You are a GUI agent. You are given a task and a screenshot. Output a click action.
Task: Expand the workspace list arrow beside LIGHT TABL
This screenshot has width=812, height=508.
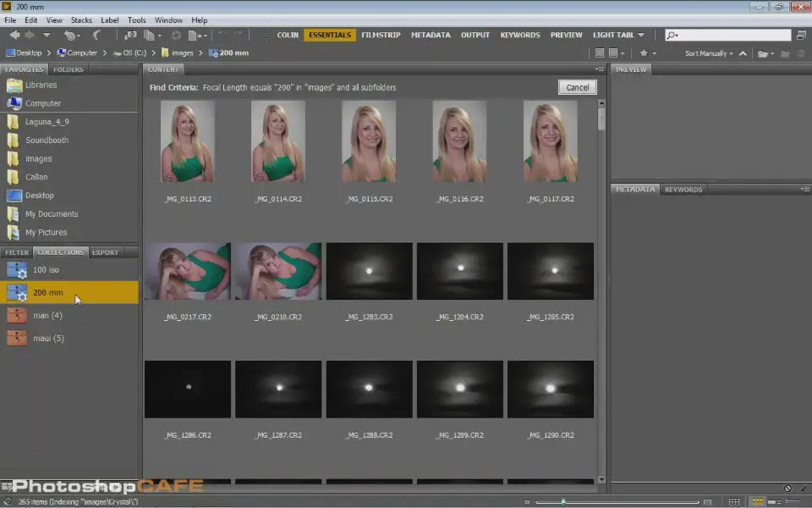(641, 35)
